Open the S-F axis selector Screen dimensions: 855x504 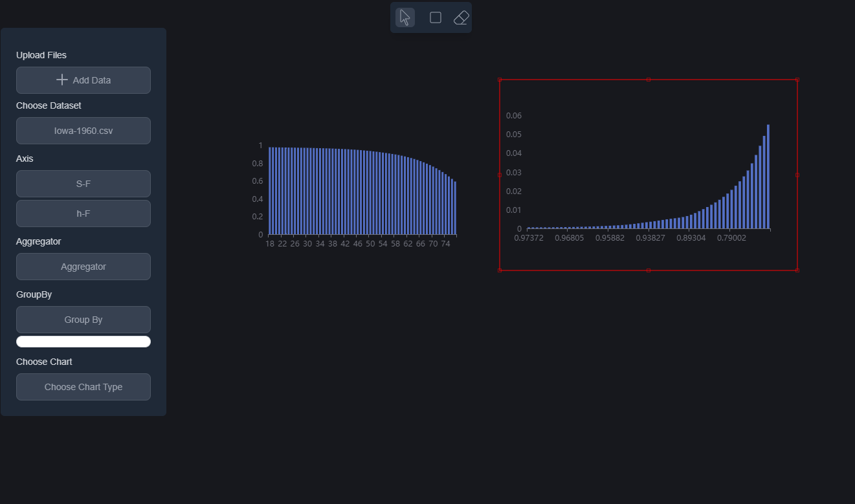pyautogui.click(x=83, y=184)
